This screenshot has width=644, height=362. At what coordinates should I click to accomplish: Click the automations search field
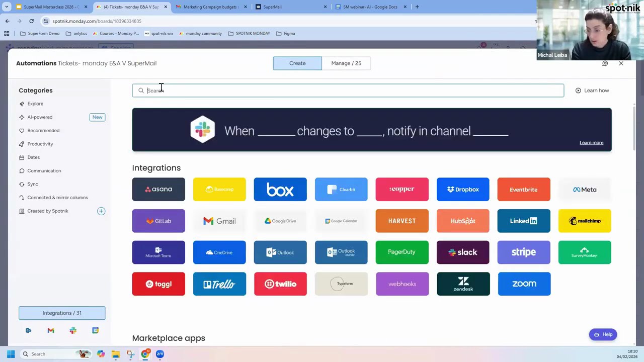coord(348,90)
